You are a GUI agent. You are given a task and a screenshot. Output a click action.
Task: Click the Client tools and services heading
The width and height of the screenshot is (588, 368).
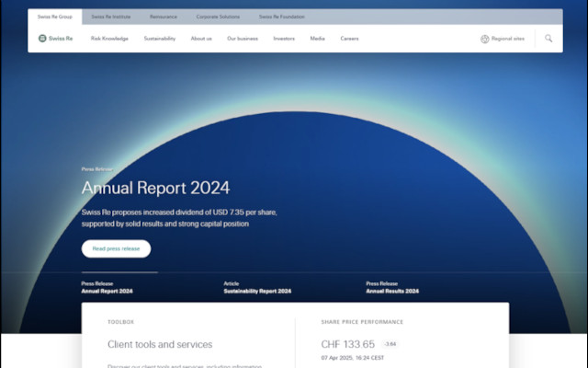[160, 344]
